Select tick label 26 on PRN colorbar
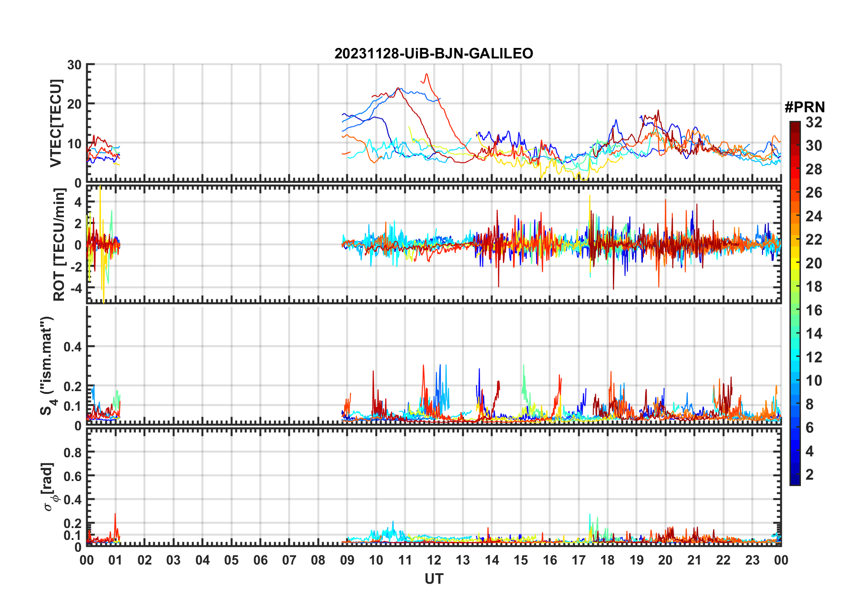The image size is (868, 607). coord(814,193)
